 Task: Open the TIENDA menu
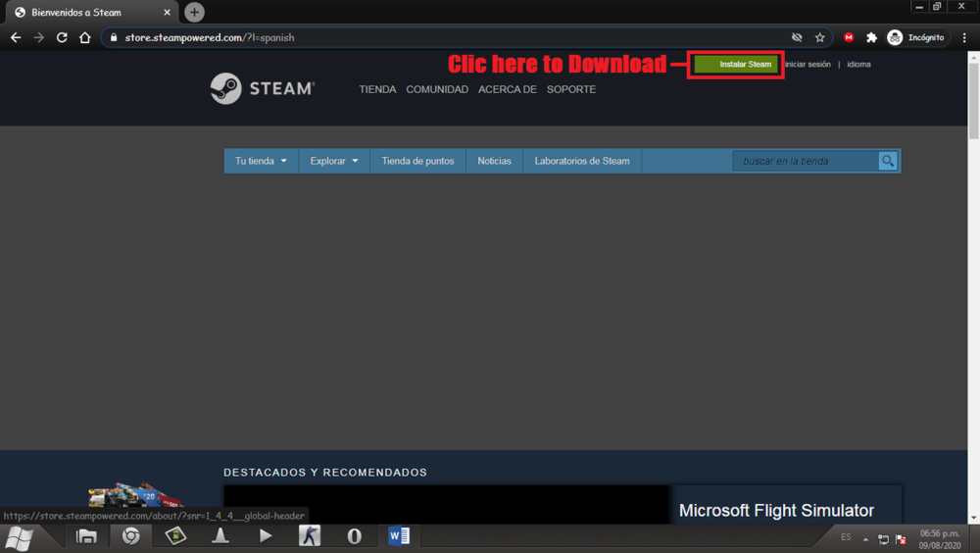click(x=377, y=89)
